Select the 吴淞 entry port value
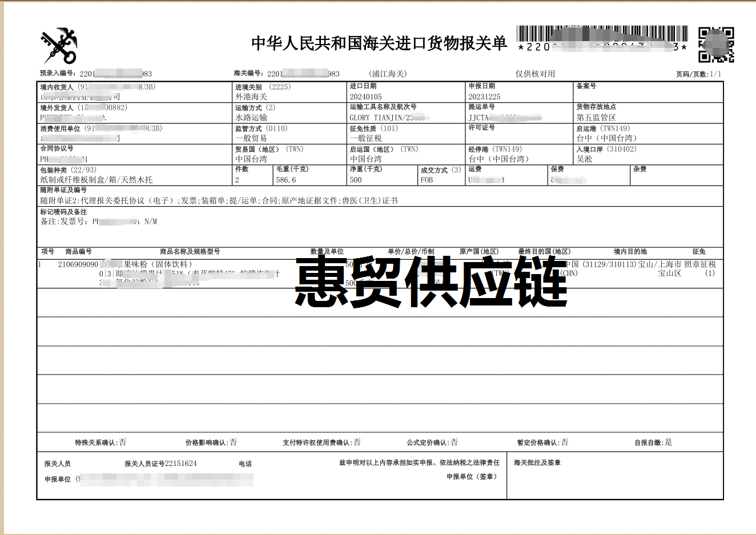 point(584,159)
